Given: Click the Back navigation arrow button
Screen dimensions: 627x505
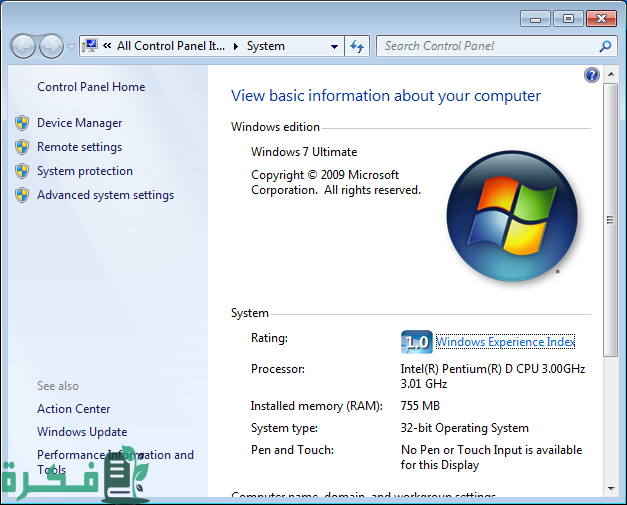Looking at the screenshot, I should tap(23, 46).
